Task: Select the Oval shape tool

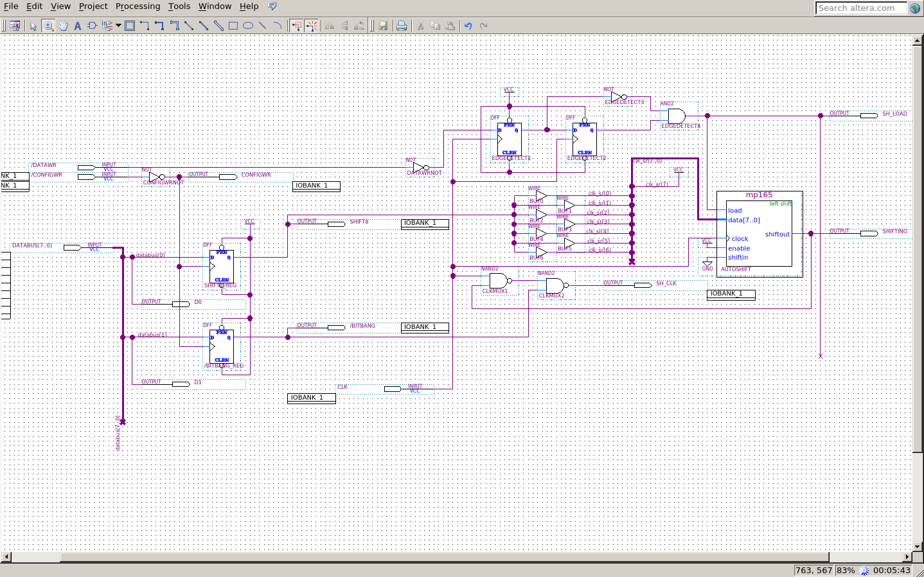Action: point(249,26)
